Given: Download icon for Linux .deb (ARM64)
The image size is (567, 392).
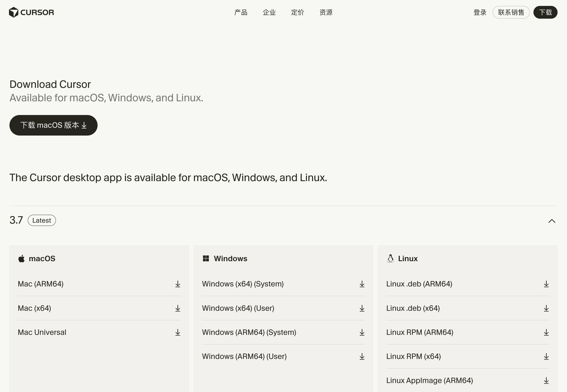Looking at the screenshot, I should tap(546, 284).
